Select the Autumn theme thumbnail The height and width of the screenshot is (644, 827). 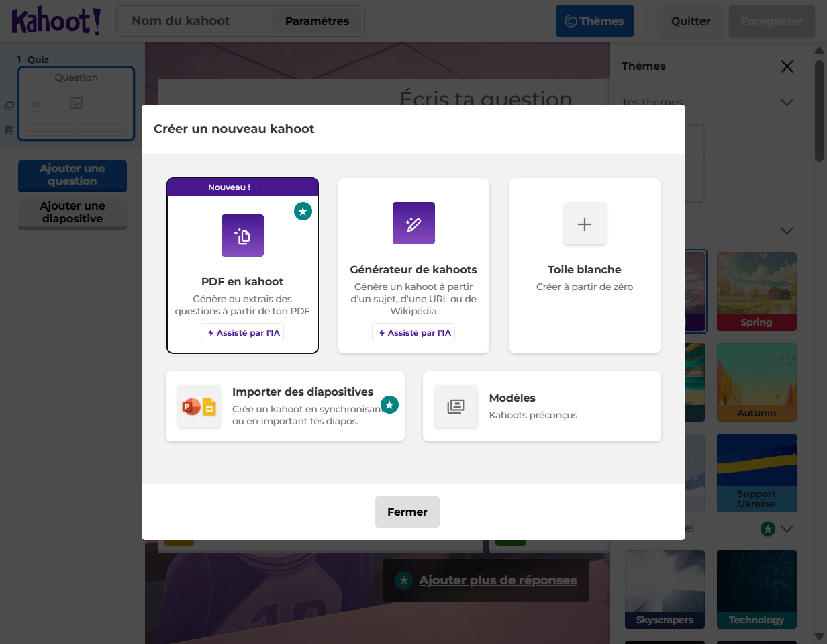[x=757, y=382]
